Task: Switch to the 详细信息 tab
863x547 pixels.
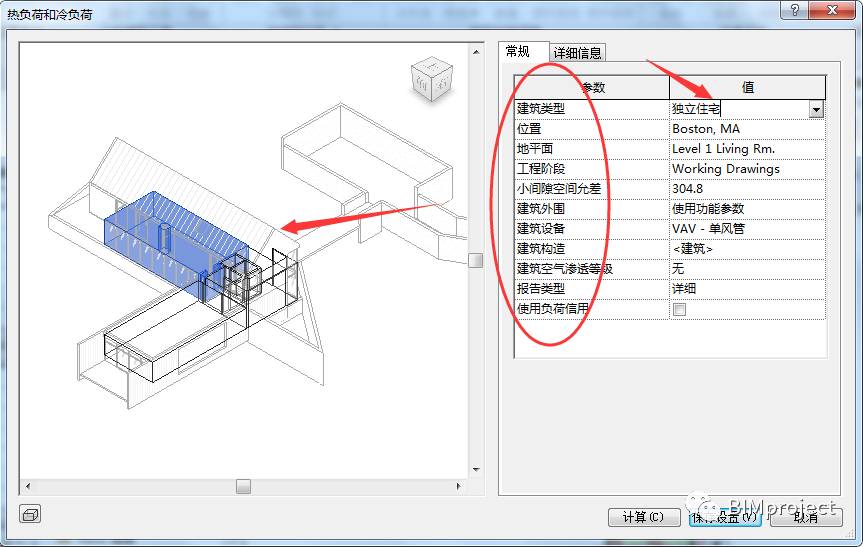Action: (577, 53)
